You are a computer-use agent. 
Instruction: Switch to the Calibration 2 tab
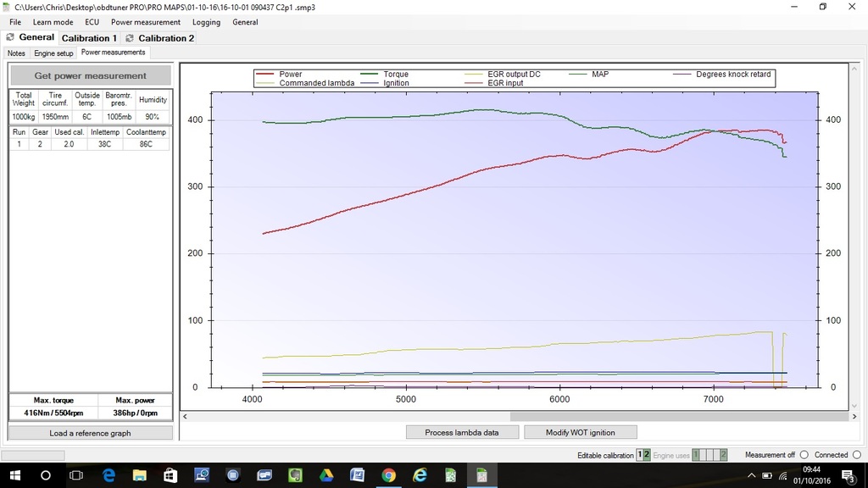coord(165,37)
